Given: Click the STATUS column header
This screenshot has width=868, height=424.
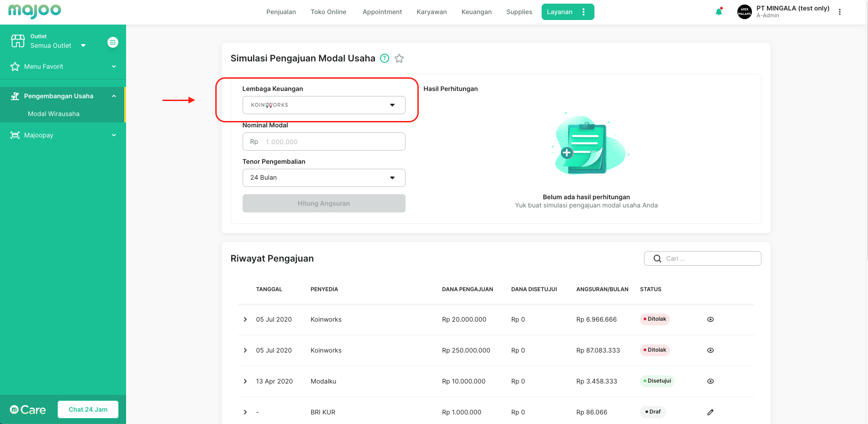Looking at the screenshot, I should click(x=650, y=289).
